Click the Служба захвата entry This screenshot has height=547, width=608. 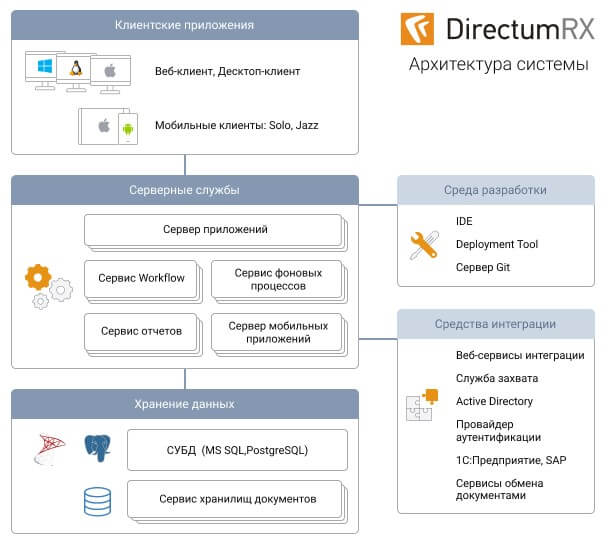pos(497,378)
